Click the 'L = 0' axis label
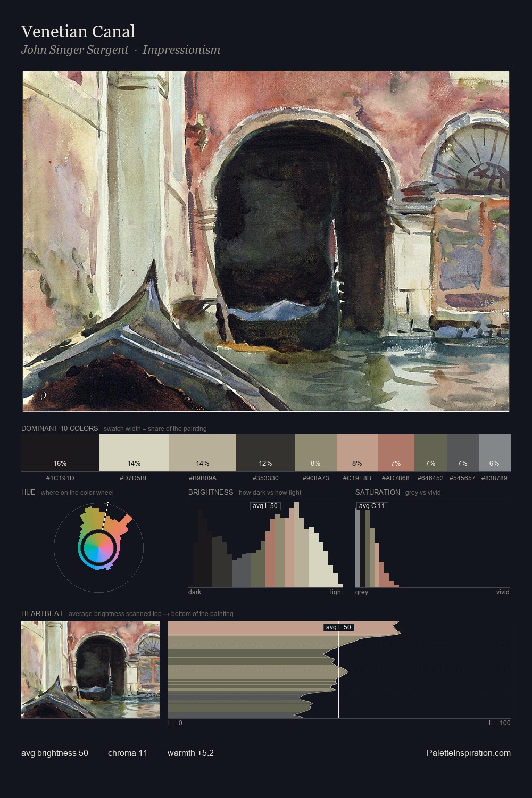The width and height of the screenshot is (532, 798). pyautogui.click(x=175, y=723)
